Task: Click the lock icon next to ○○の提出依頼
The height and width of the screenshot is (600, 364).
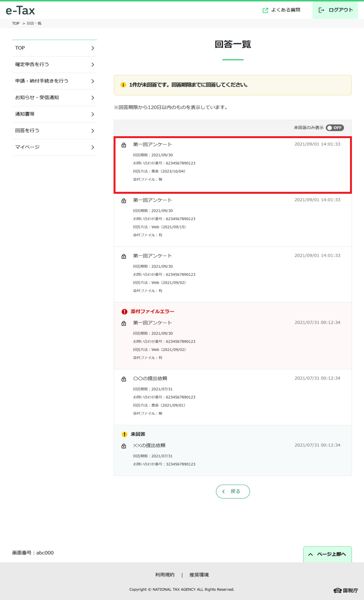Action: click(x=124, y=379)
